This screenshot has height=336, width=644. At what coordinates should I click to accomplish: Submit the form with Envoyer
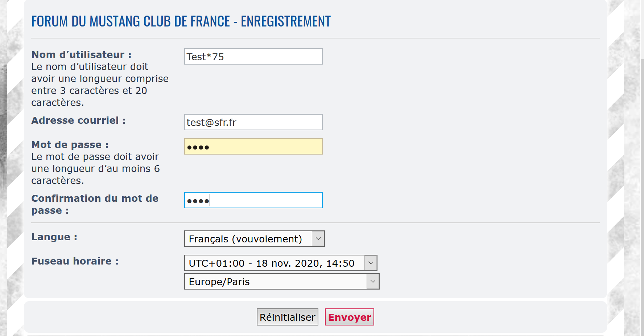[x=349, y=317]
